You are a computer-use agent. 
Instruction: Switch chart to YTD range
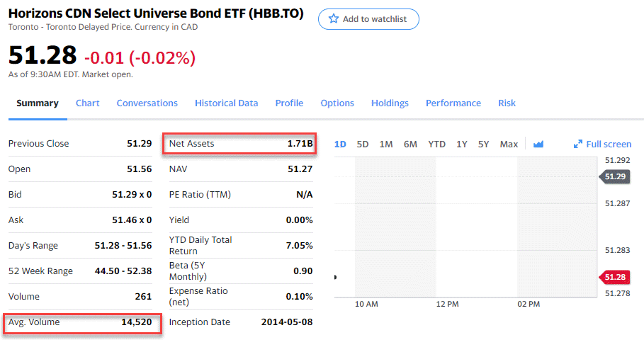click(436, 144)
